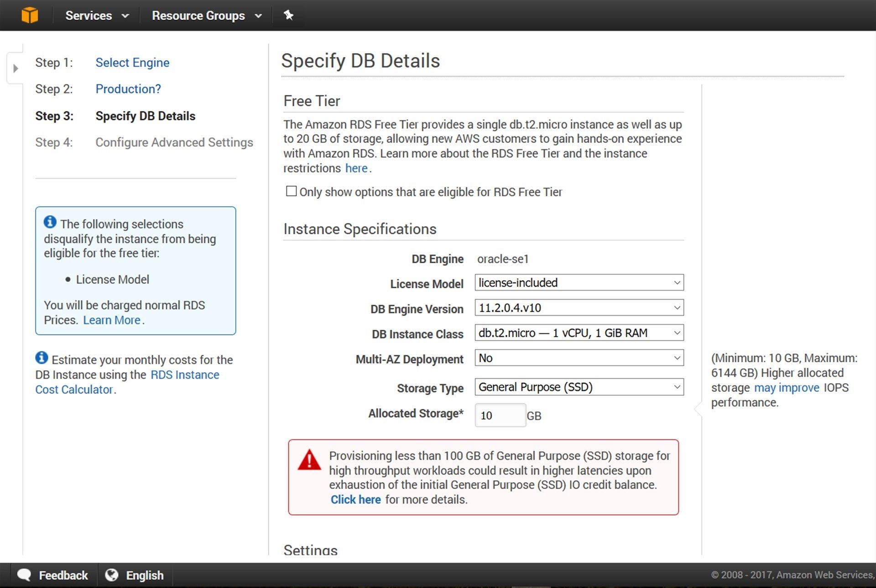The width and height of the screenshot is (876, 588).
Task: Click the oracle-se1 engine value
Action: pyautogui.click(x=503, y=259)
